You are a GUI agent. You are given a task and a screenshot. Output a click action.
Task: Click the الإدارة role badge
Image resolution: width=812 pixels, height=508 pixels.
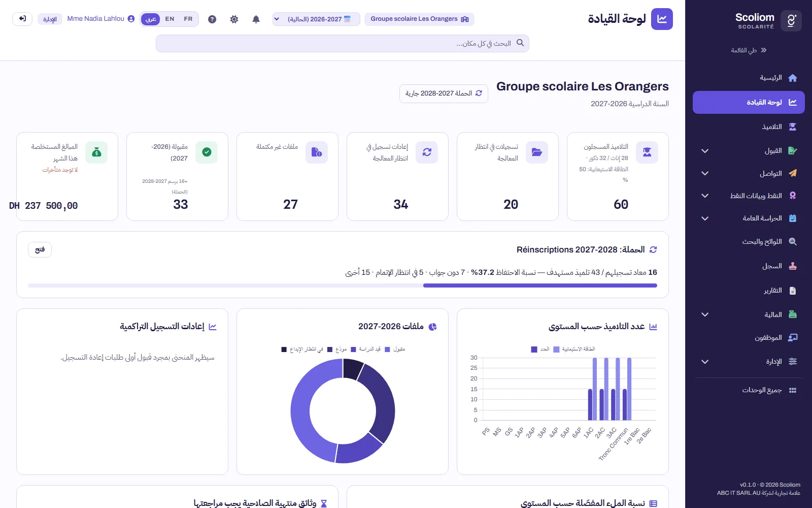point(50,19)
